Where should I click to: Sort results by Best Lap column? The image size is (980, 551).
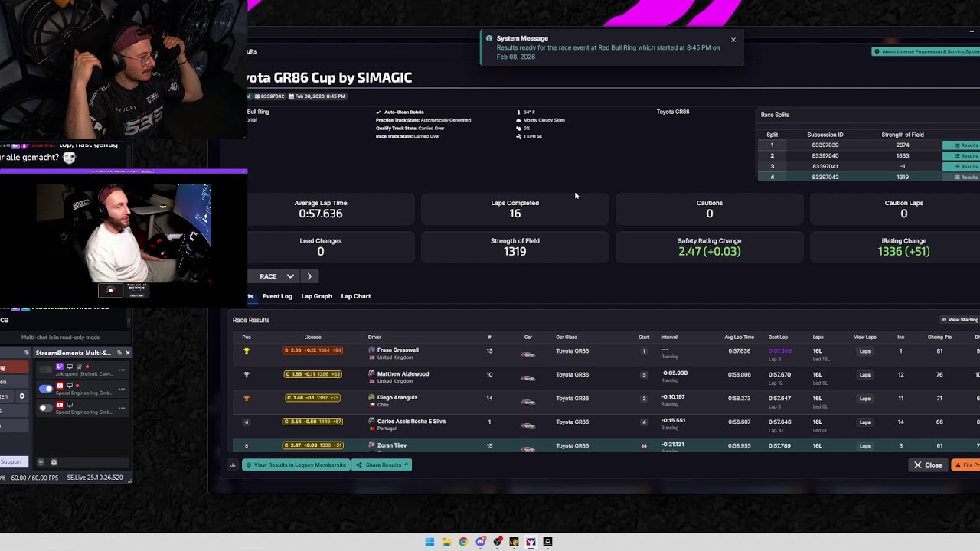(778, 337)
